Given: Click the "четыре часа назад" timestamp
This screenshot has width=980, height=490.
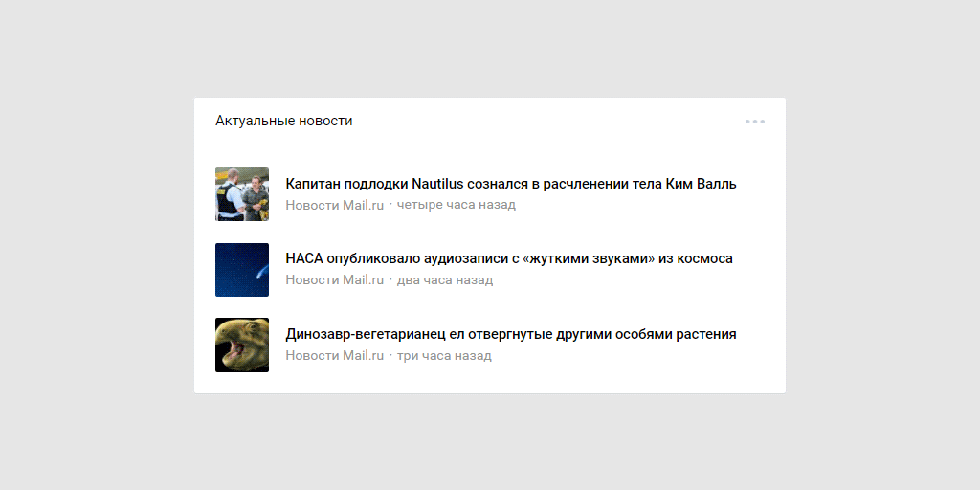Looking at the screenshot, I should tap(456, 205).
